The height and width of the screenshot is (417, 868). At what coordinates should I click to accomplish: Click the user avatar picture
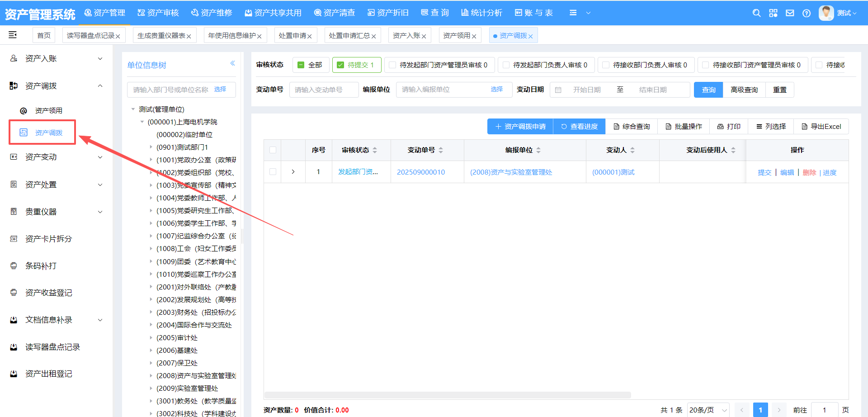coord(826,13)
